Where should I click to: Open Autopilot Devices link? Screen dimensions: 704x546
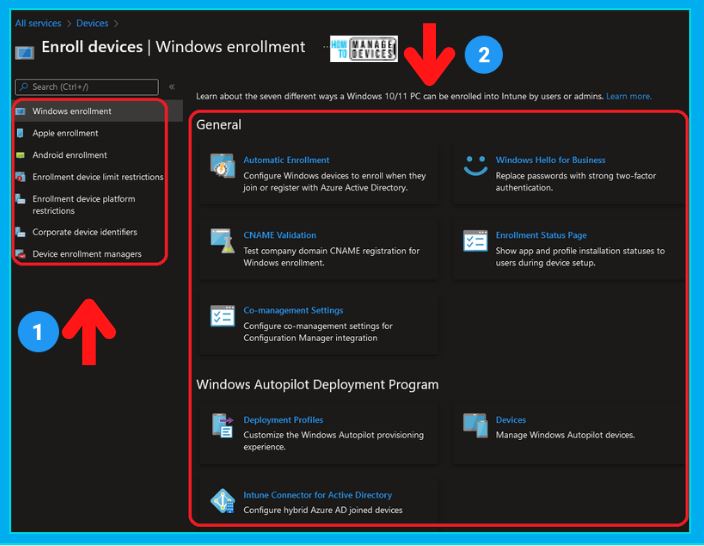coord(510,420)
